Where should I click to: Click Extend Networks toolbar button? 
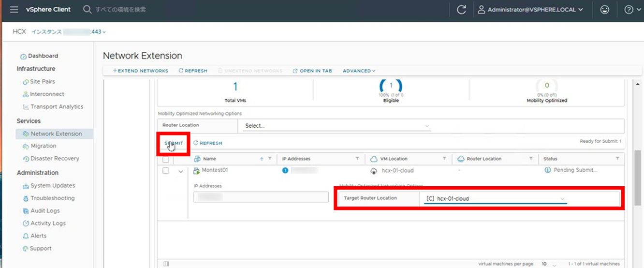140,71
